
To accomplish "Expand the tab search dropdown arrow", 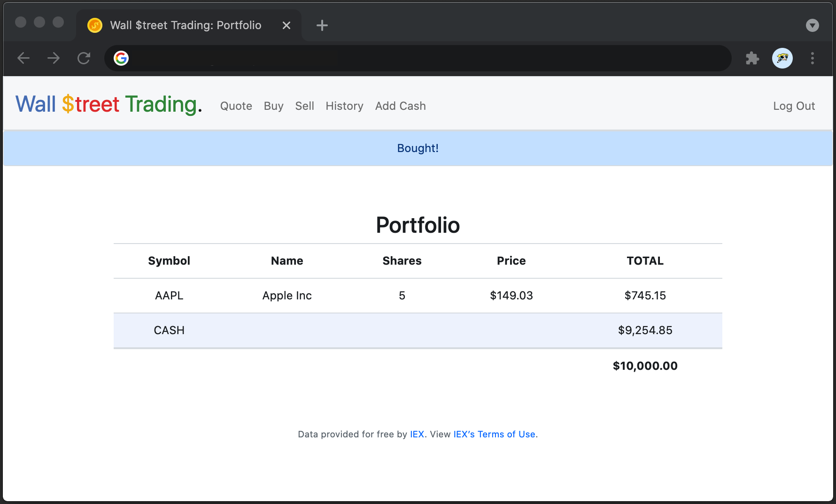I will [x=813, y=25].
